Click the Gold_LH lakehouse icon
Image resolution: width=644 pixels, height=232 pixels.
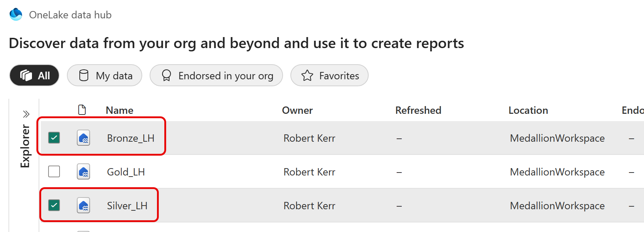83,172
